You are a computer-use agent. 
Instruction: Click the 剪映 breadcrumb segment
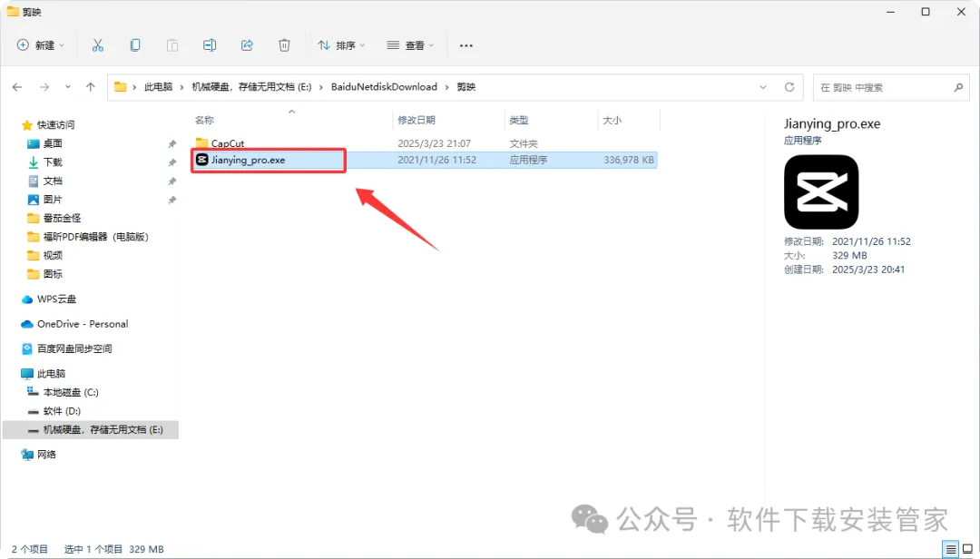coord(466,87)
